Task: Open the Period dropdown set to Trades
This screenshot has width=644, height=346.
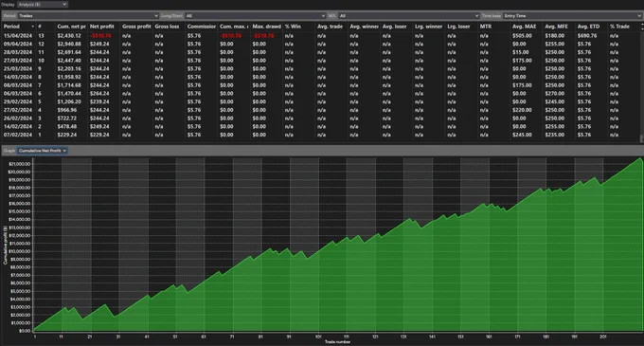Action: (x=88, y=15)
